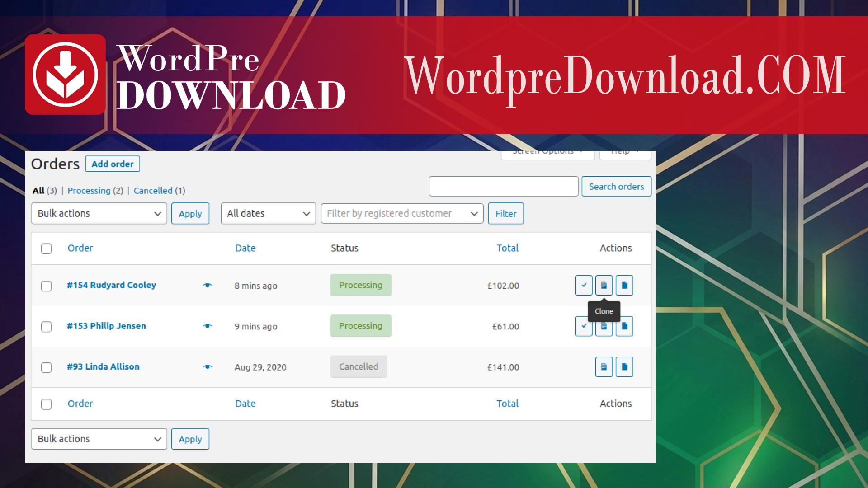The image size is (868, 488).
Task: Tick the select-all checkbox in the table header
Action: tap(46, 249)
